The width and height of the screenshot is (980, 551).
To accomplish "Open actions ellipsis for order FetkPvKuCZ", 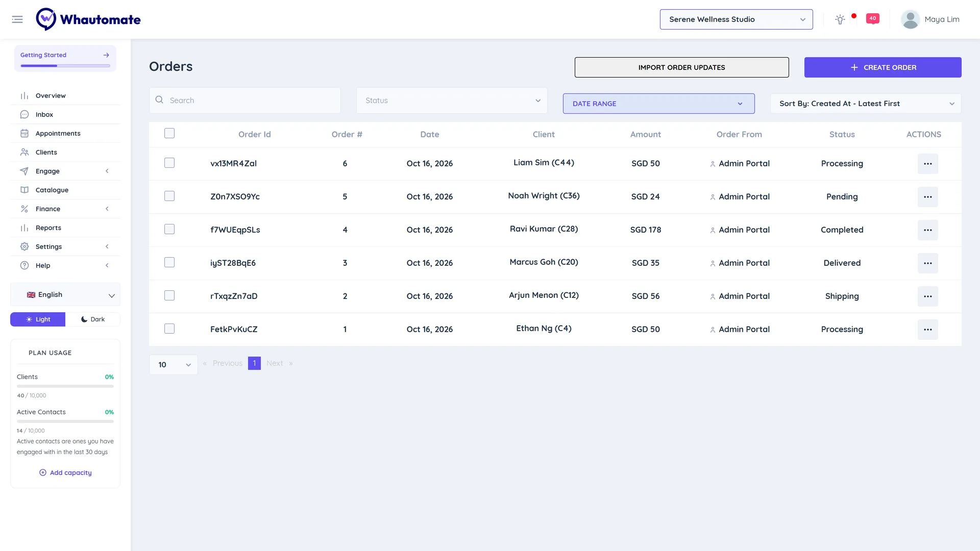I will [928, 330].
